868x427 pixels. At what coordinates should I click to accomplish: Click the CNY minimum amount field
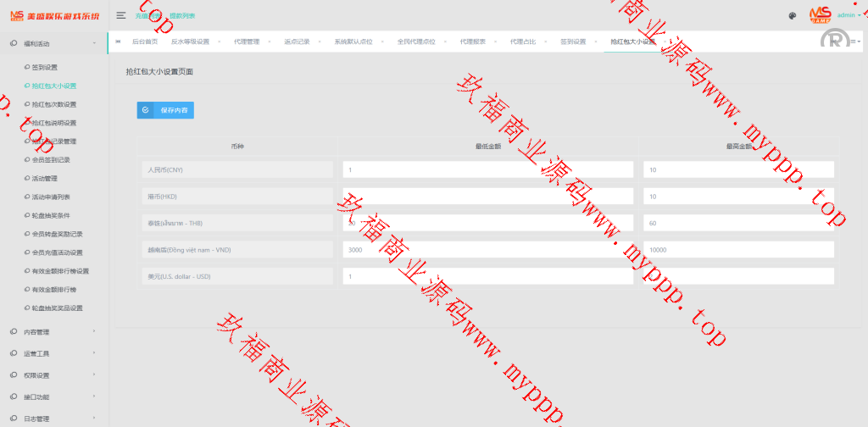click(487, 169)
